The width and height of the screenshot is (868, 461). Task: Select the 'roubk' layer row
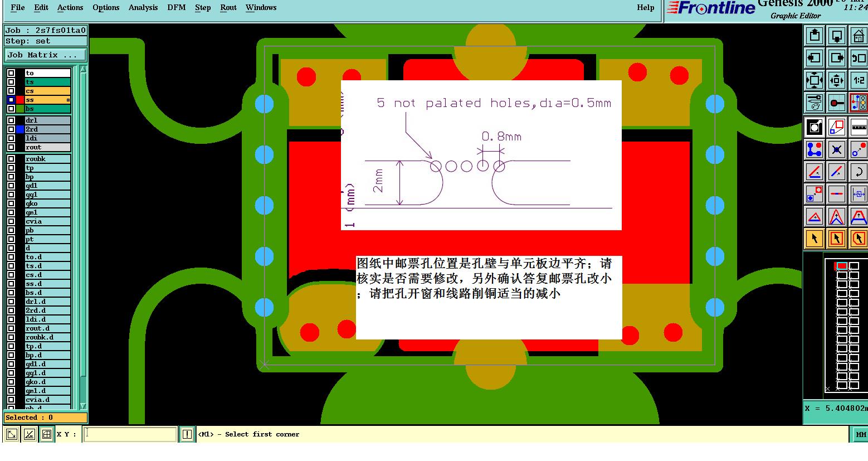pyautogui.click(x=48, y=159)
